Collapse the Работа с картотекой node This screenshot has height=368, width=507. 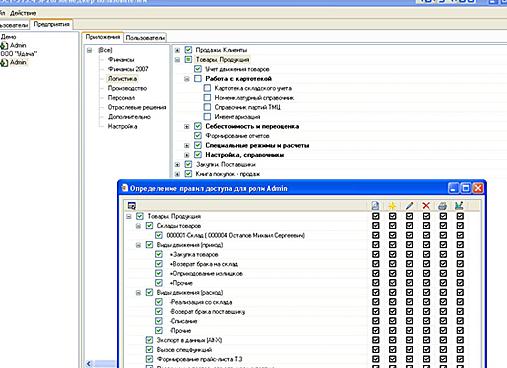pyautogui.click(x=187, y=79)
